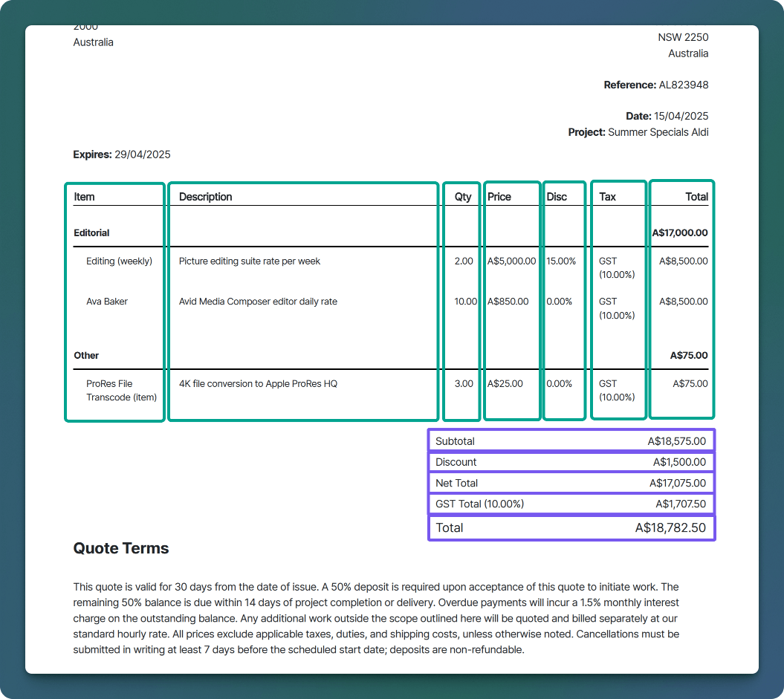Screen dimensions: 784x699
Task: Click the NSW 2250 address line
Action: click(683, 37)
